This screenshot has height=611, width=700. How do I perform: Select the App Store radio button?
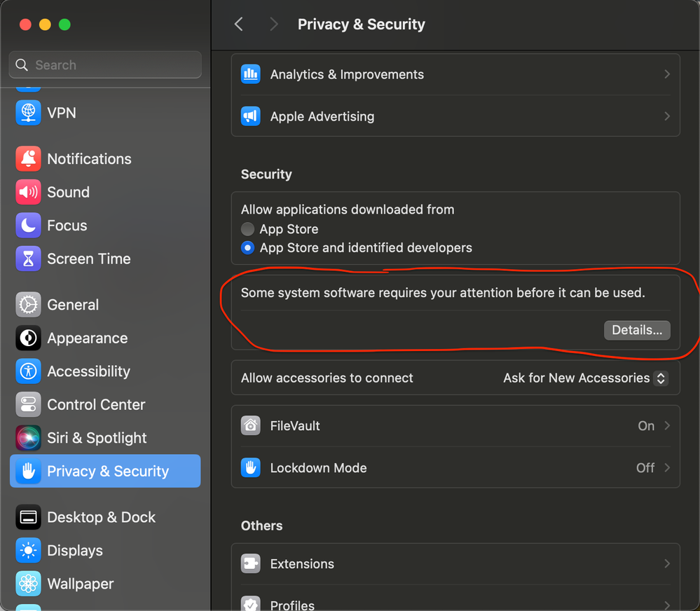(247, 229)
